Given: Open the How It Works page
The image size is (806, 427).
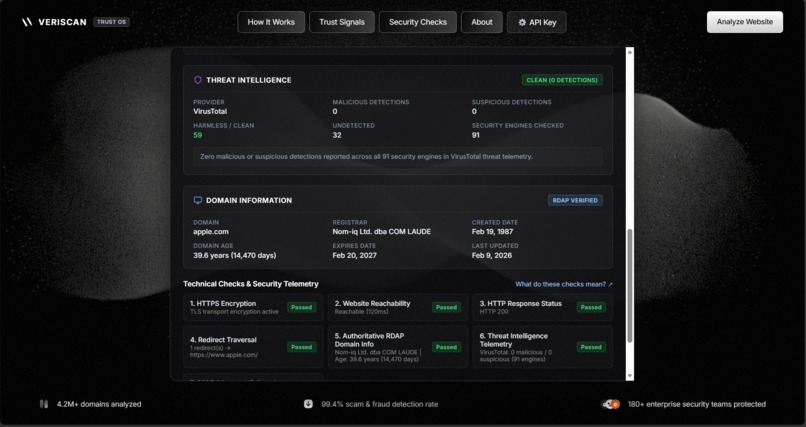Looking at the screenshot, I should (x=271, y=22).
